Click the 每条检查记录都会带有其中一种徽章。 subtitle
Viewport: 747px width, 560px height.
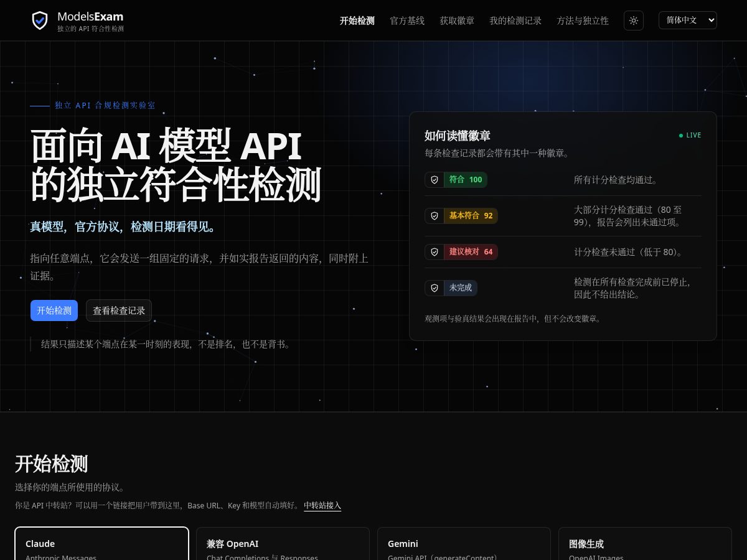pos(497,153)
